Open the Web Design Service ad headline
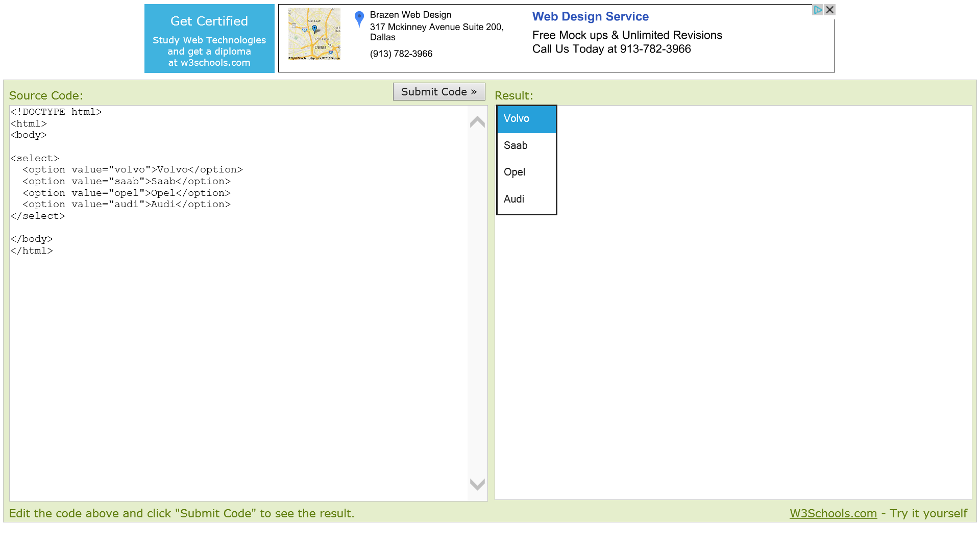 coord(590,17)
